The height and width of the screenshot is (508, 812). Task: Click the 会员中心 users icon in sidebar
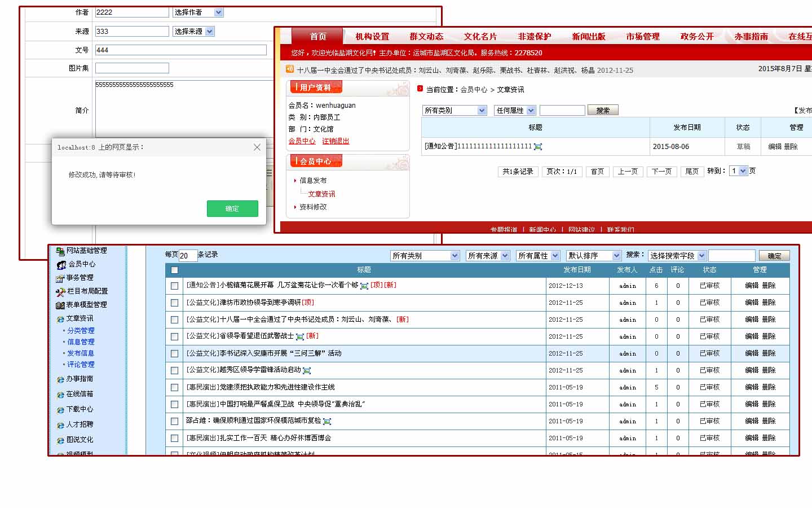pos(61,265)
